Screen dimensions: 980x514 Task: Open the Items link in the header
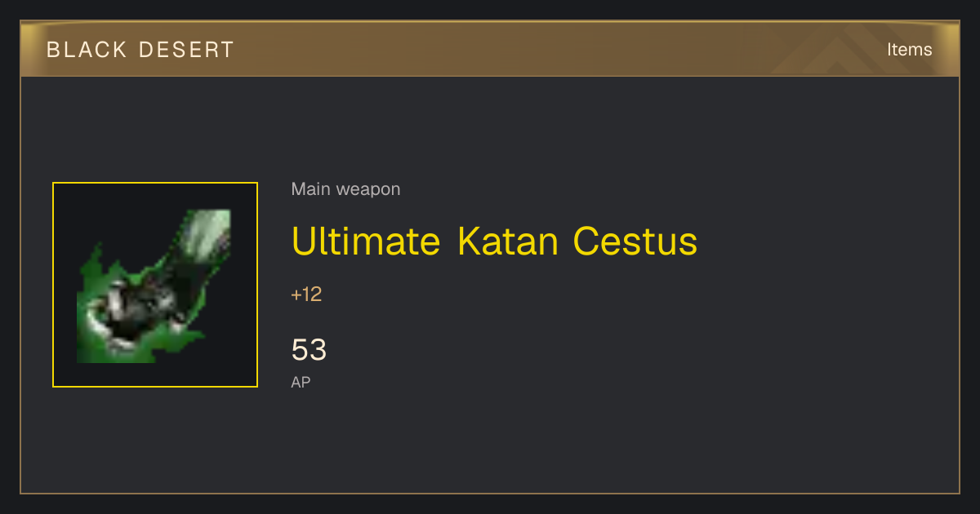(x=909, y=50)
